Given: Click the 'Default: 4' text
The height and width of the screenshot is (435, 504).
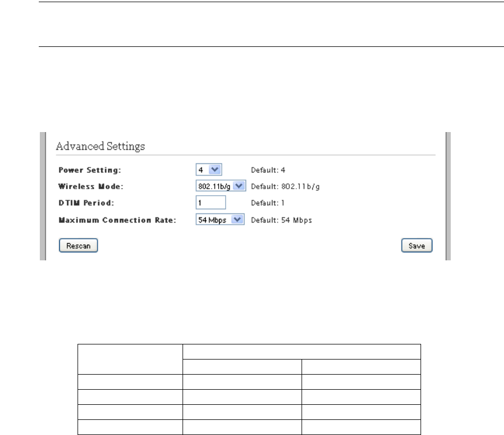Looking at the screenshot, I should [268, 170].
